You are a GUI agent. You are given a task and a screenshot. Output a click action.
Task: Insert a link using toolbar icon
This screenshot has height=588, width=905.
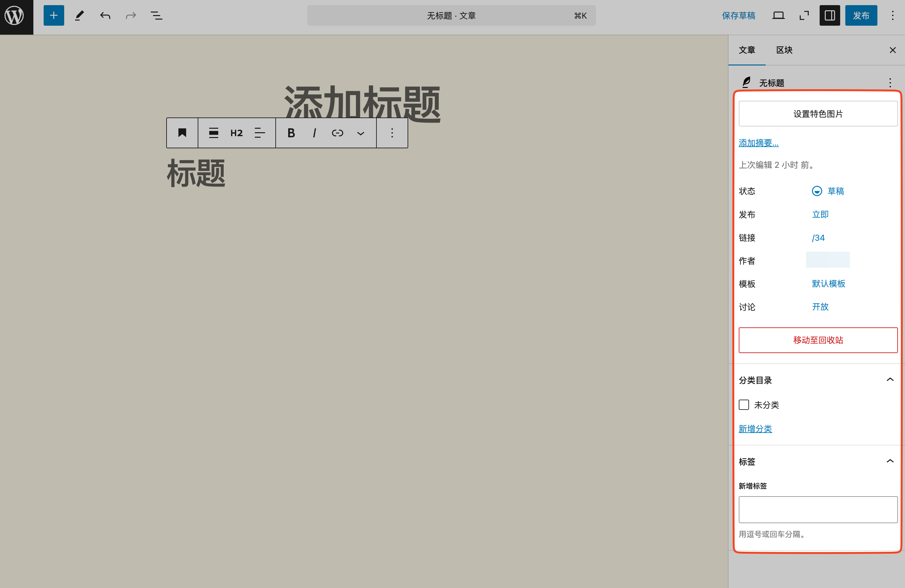(x=337, y=133)
